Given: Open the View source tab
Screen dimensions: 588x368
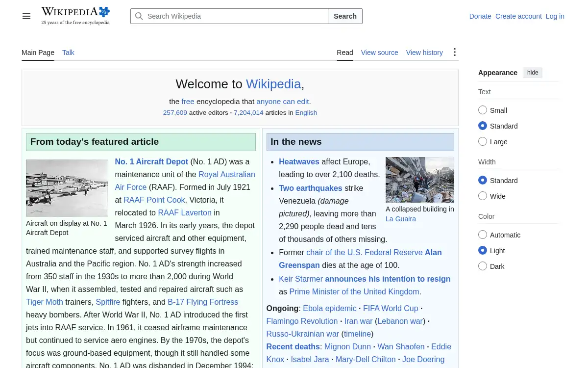Looking at the screenshot, I should click(380, 53).
